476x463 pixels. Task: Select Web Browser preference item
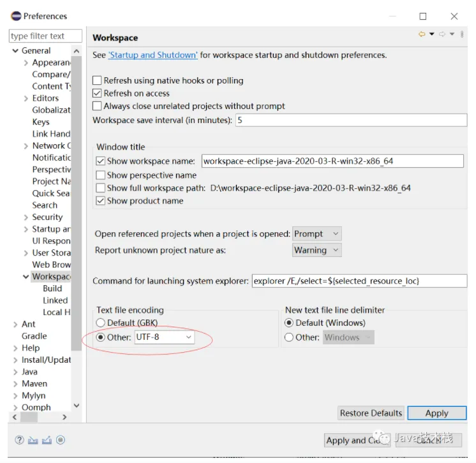pos(51,265)
